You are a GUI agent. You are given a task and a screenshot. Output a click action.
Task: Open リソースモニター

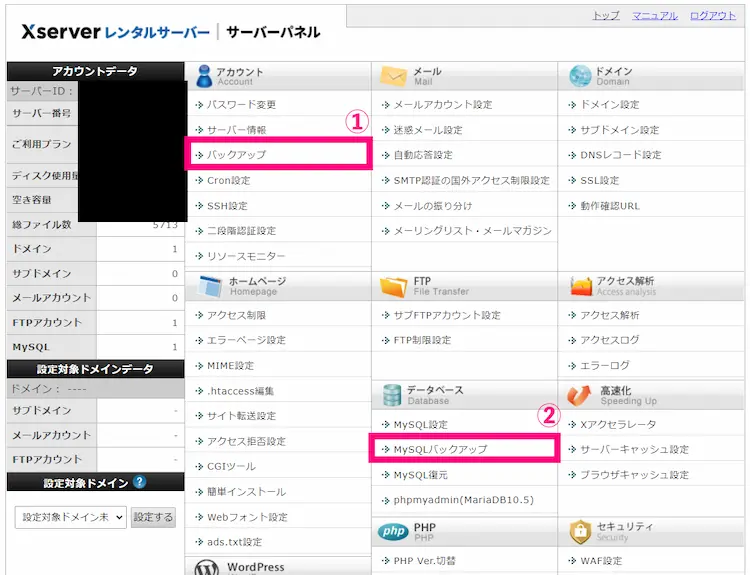pos(246,256)
